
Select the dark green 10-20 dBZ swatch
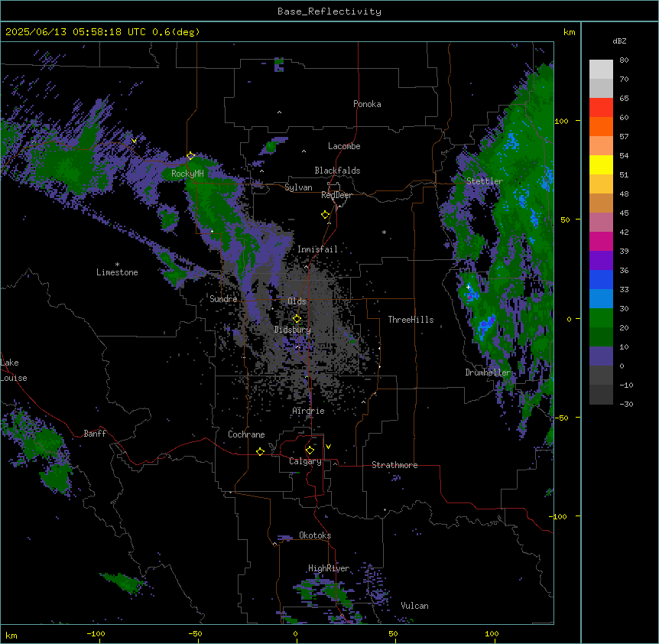(x=601, y=337)
